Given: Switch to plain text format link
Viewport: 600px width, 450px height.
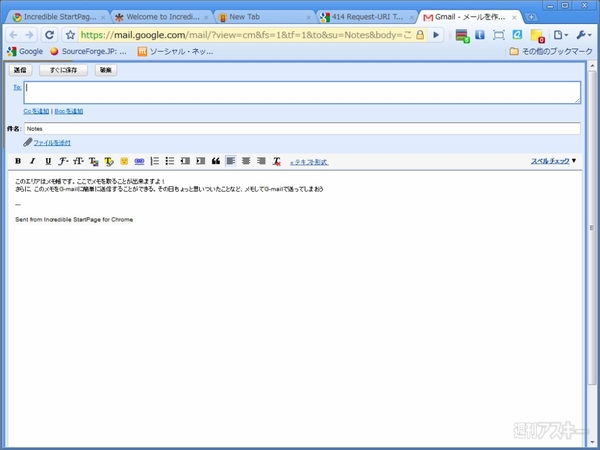Looking at the screenshot, I should [309, 162].
